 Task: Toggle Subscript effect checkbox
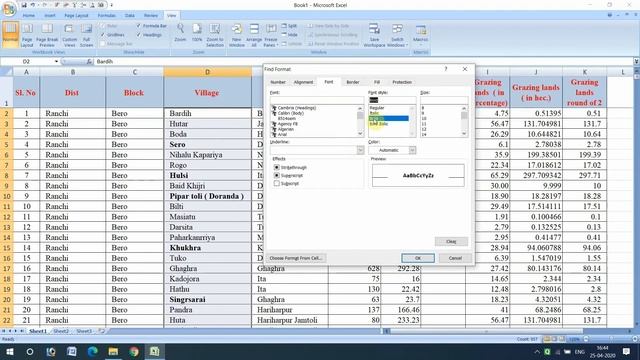[x=277, y=183]
